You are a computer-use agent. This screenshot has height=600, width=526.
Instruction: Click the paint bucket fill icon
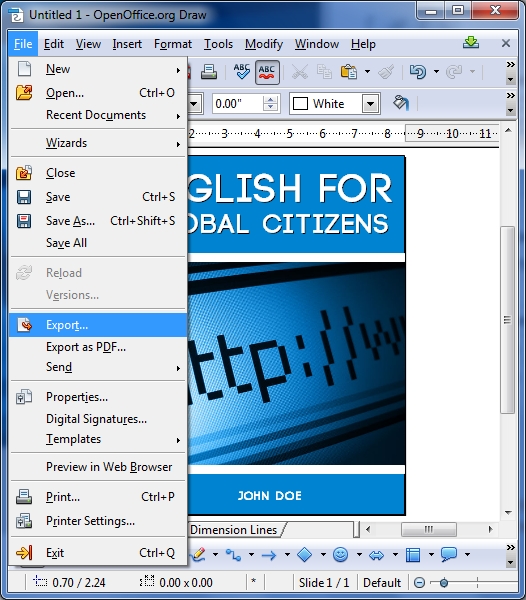coord(401,103)
